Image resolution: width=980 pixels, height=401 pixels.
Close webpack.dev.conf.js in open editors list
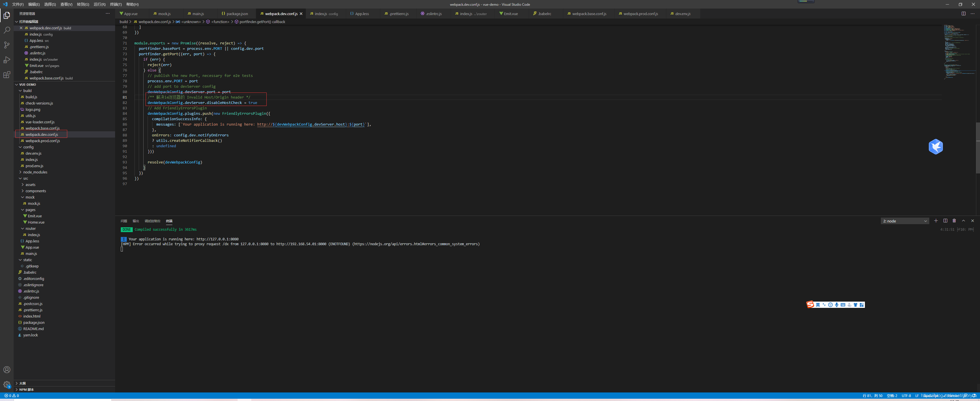(x=21, y=28)
